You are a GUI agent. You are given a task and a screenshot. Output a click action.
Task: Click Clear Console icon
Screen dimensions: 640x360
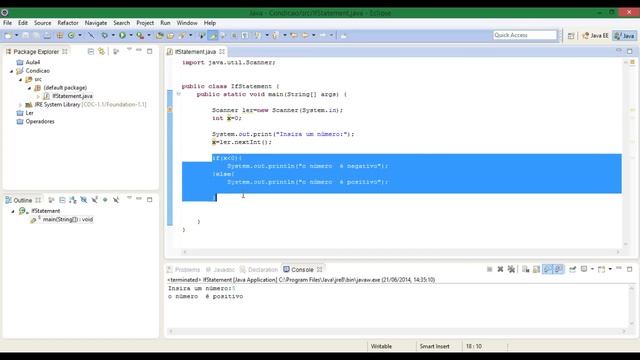(525, 269)
